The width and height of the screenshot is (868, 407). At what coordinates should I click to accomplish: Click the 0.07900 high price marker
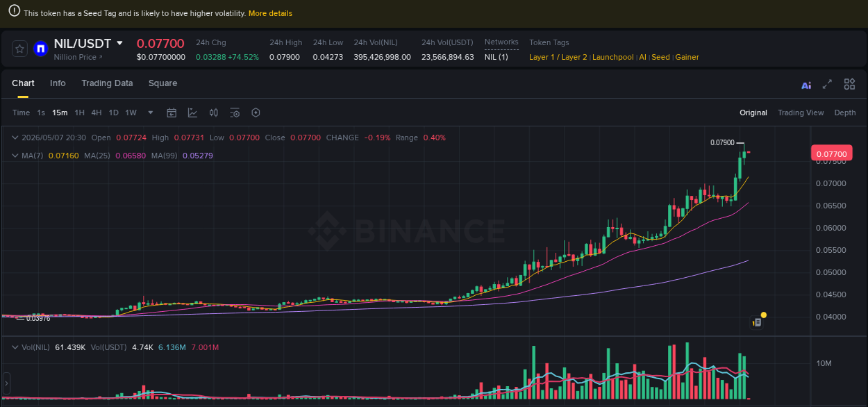point(722,142)
